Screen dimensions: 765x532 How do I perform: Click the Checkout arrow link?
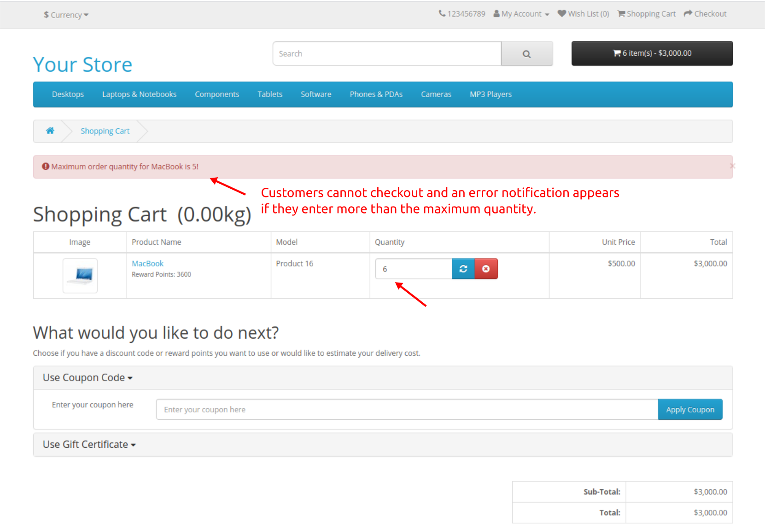coord(705,14)
